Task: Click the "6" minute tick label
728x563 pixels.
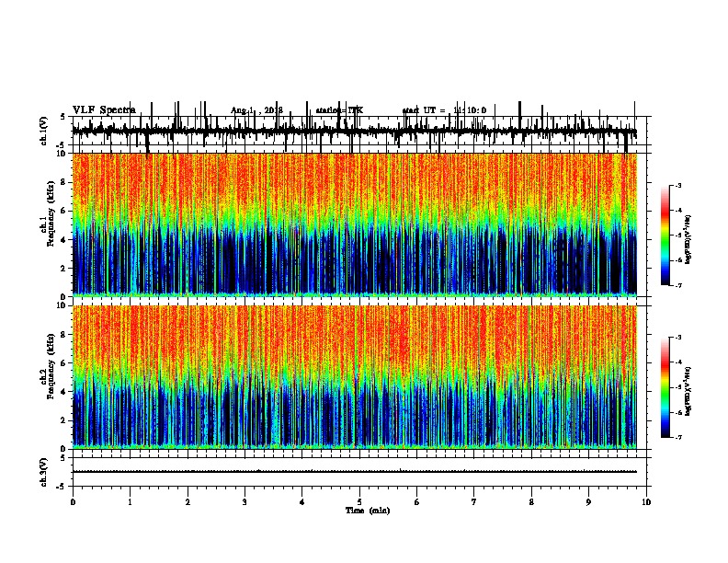Action: point(417,502)
